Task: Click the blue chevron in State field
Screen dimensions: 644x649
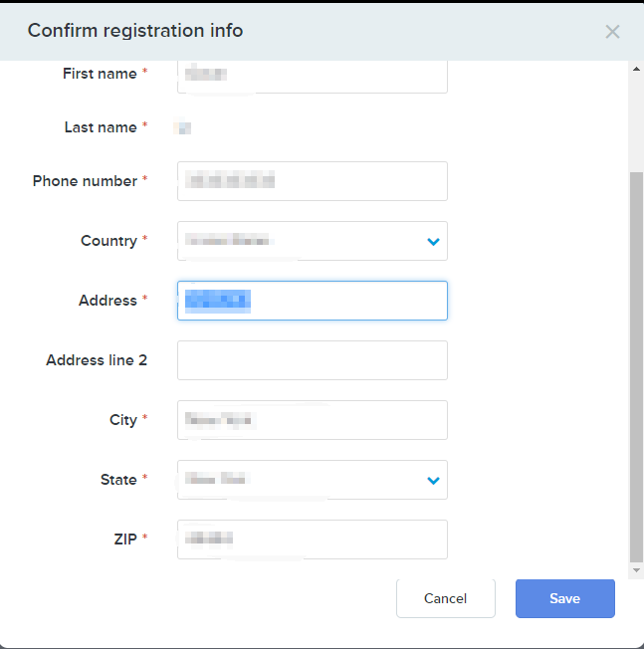Action: coord(433,480)
